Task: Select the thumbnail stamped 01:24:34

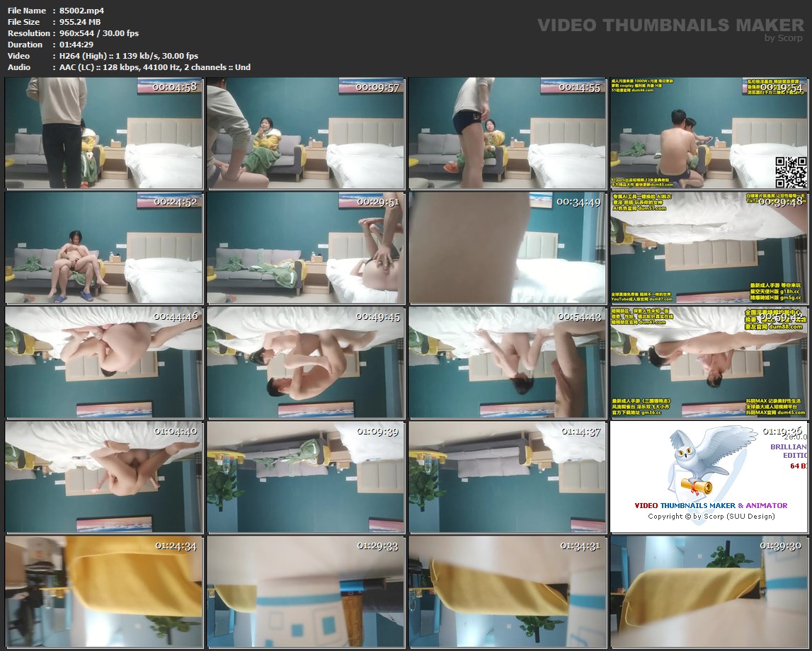Action: 103,592
